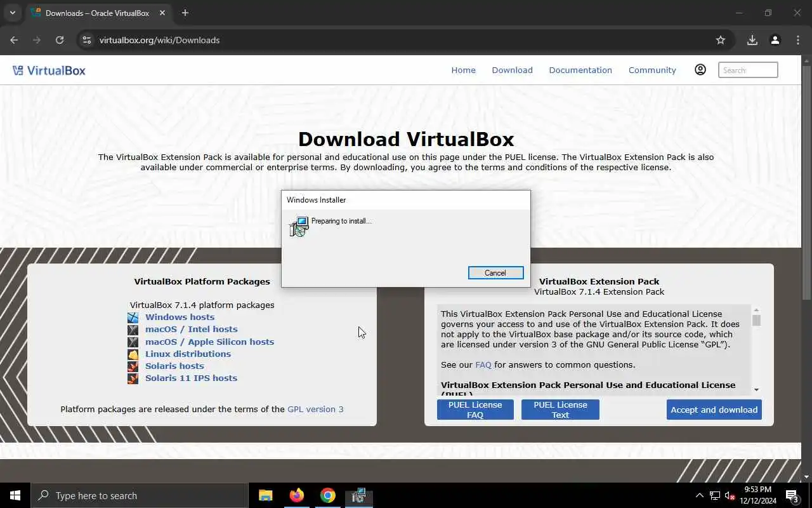Cancel the Windows Installer dialog
Screen dimensions: 812x508
pos(495,273)
